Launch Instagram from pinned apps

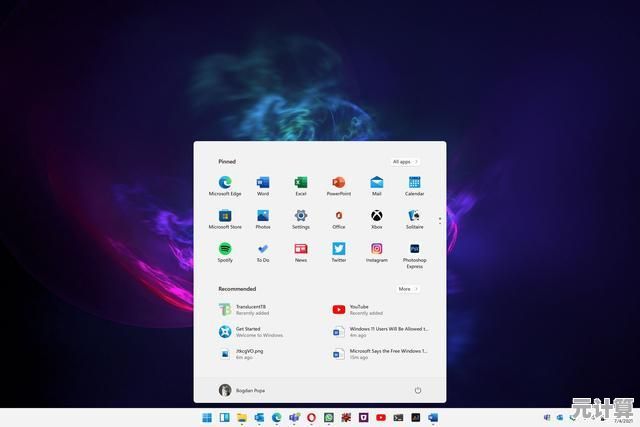(x=377, y=252)
